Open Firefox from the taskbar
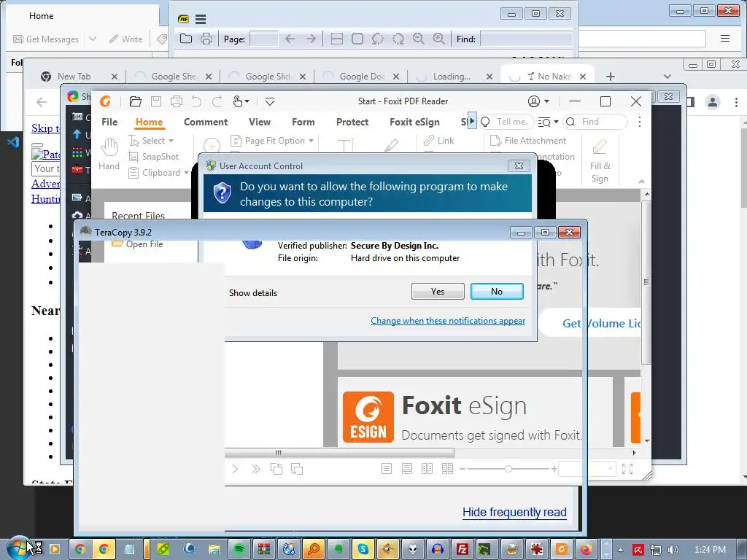Image resolution: width=747 pixels, height=560 pixels. [x=586, y=549]
